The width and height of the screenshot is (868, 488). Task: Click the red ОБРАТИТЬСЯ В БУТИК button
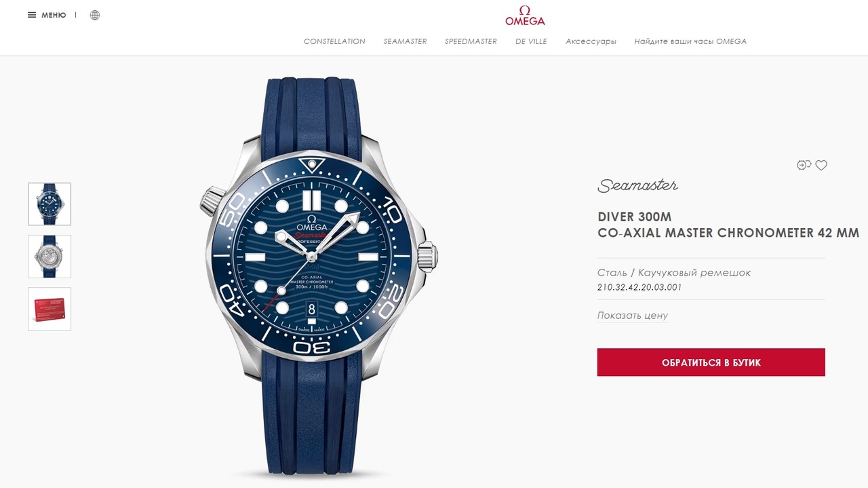click(x=711, y=362)
